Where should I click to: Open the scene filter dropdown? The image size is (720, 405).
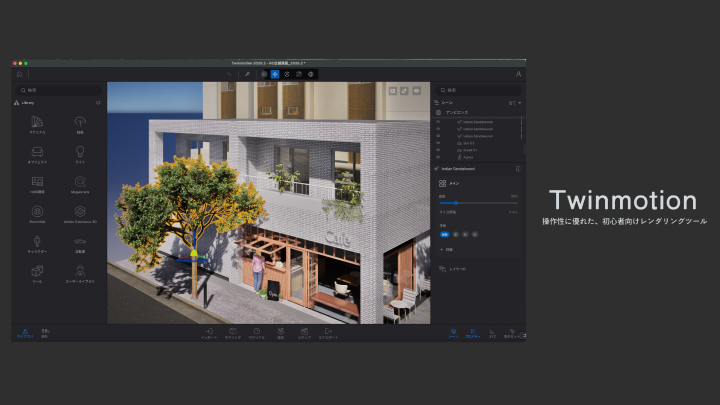pyautogui.click(x=515, y=103)
